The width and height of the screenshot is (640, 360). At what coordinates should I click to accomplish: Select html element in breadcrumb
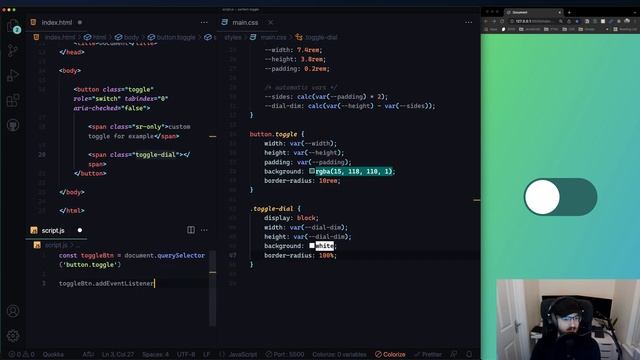coord(95,37)
